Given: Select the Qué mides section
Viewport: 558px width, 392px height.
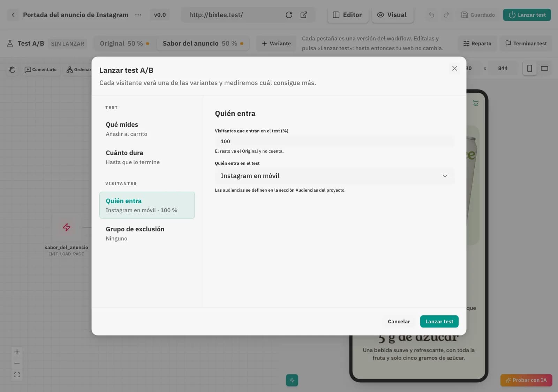Looking at the screenshot, I should click(x=147, y=129).
